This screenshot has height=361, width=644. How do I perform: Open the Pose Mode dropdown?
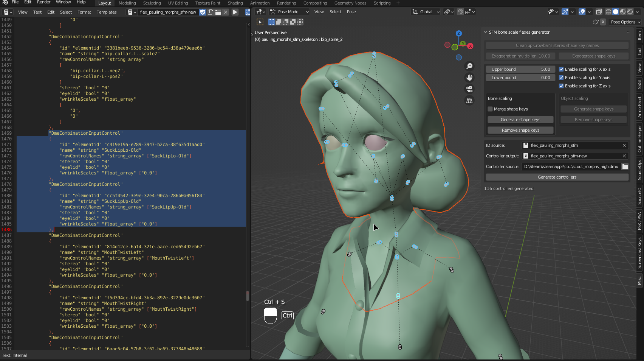(289, 12)
